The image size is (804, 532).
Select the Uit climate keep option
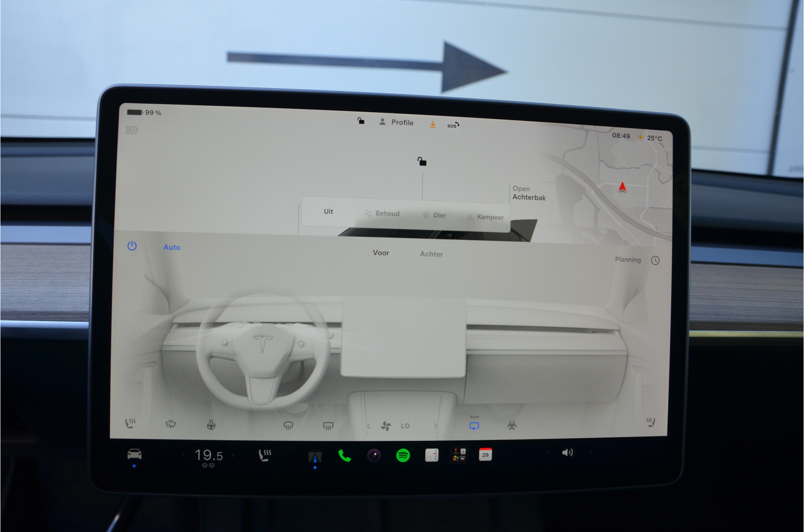coord(328,211)
